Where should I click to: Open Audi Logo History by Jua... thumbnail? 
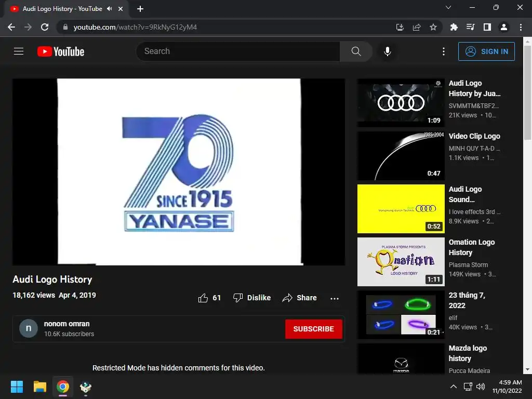tap(401, 103)
